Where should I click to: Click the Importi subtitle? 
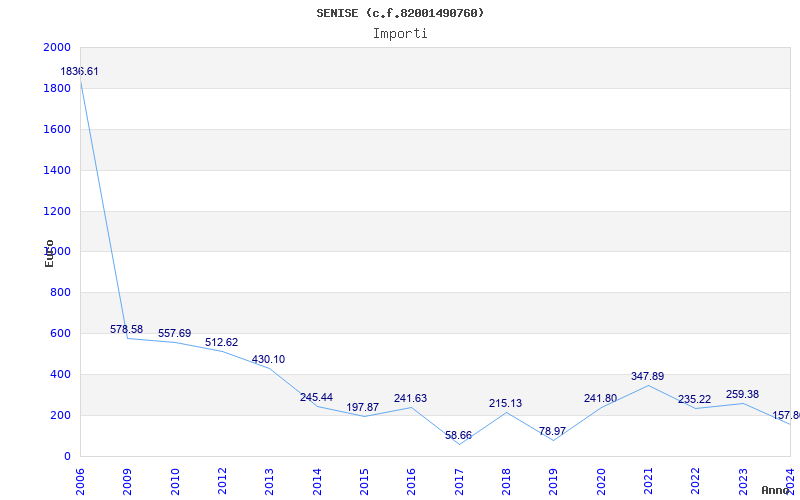[x=400, y=34]
